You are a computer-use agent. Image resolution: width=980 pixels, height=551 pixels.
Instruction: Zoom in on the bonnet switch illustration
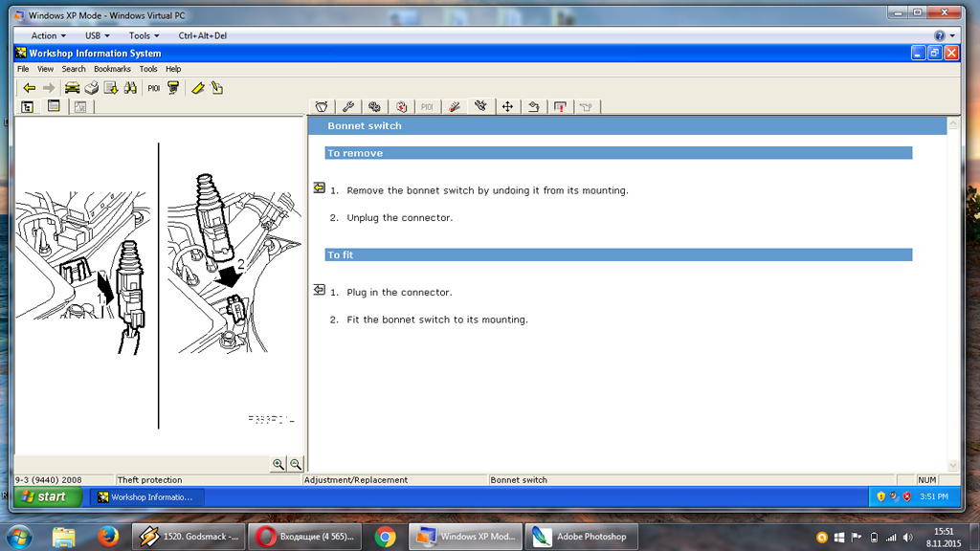pos(278,464)
